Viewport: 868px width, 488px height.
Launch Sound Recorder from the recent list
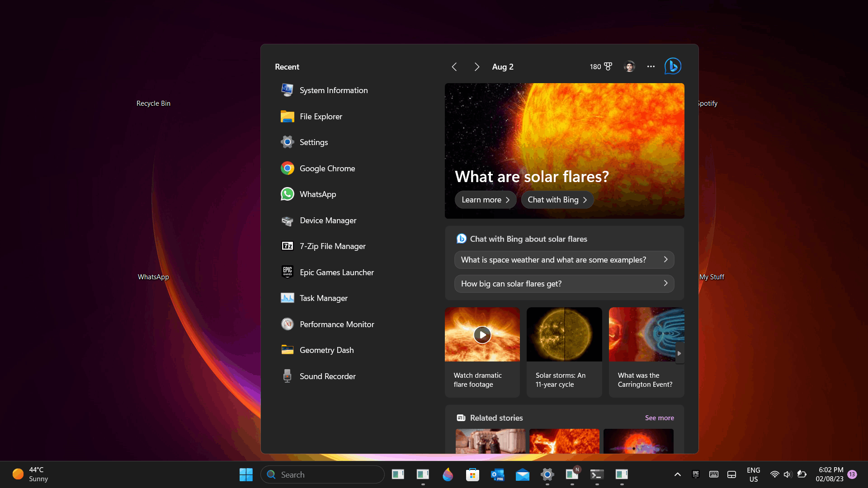(x=327, y=376)
